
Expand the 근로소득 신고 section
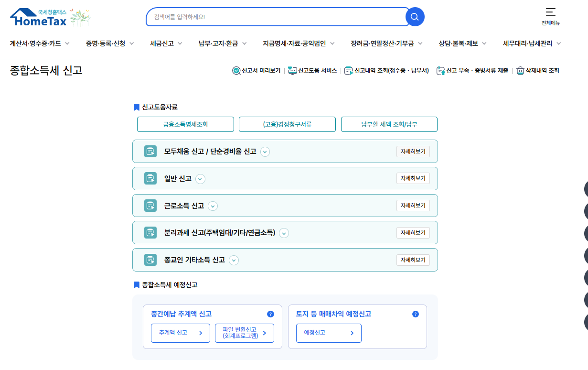pyautogui.click(x=213, y=206)
